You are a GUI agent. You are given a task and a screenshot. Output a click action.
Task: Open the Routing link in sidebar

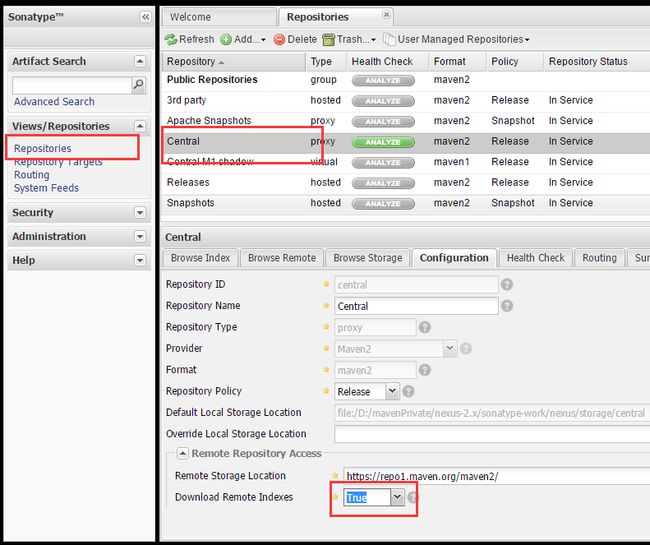click(32, 175)
